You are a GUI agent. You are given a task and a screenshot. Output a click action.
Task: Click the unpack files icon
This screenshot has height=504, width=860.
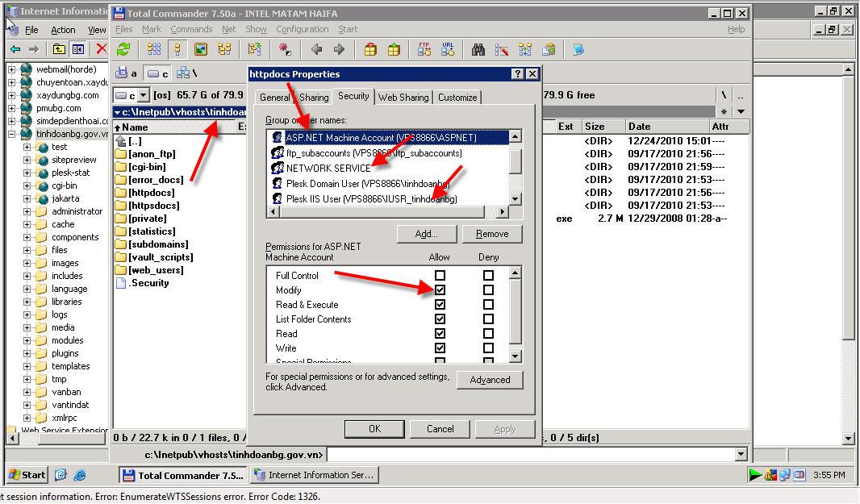point(394,49)
